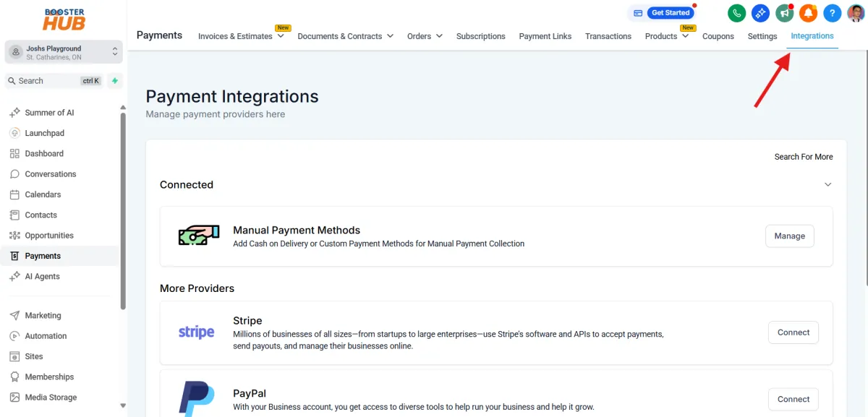This screenshot has width=868, height=417.
Task: Open the megaphone announcements icon
Action: [x=784, y=13]
